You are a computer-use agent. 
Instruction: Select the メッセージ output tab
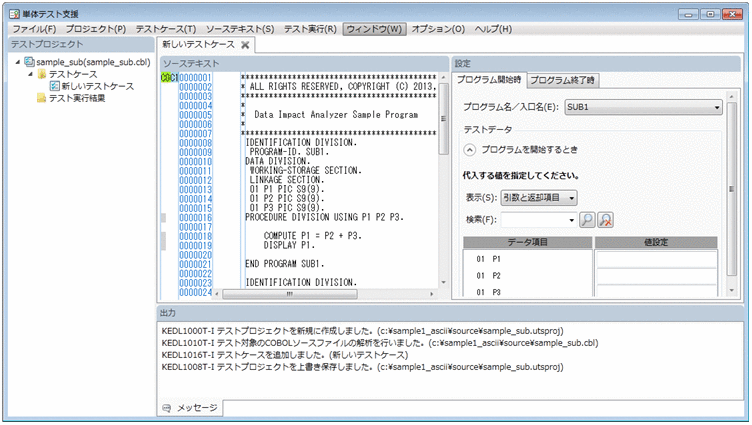click(190, 408)
